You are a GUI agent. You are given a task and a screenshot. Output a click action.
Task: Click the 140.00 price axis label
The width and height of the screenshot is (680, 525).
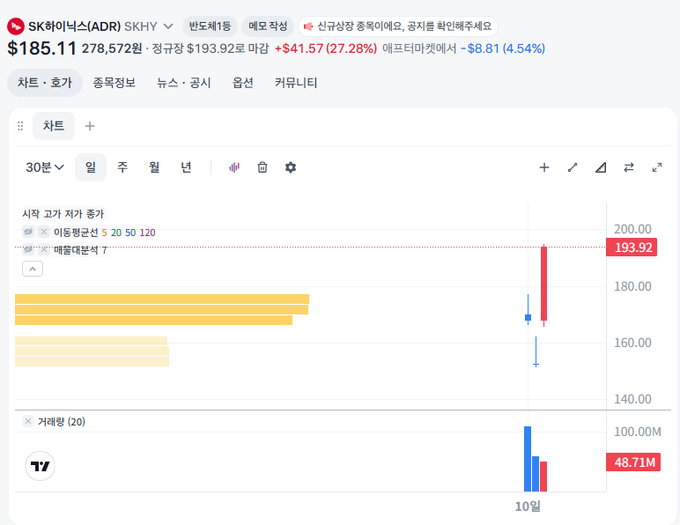(x=633, y=399)
